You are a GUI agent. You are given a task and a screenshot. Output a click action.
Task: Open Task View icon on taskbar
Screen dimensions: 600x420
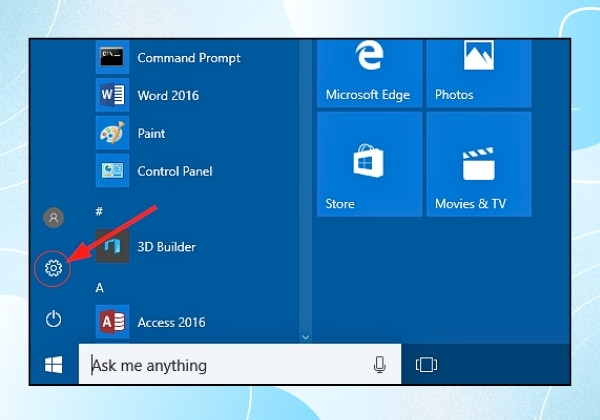(x=426, y=365)
